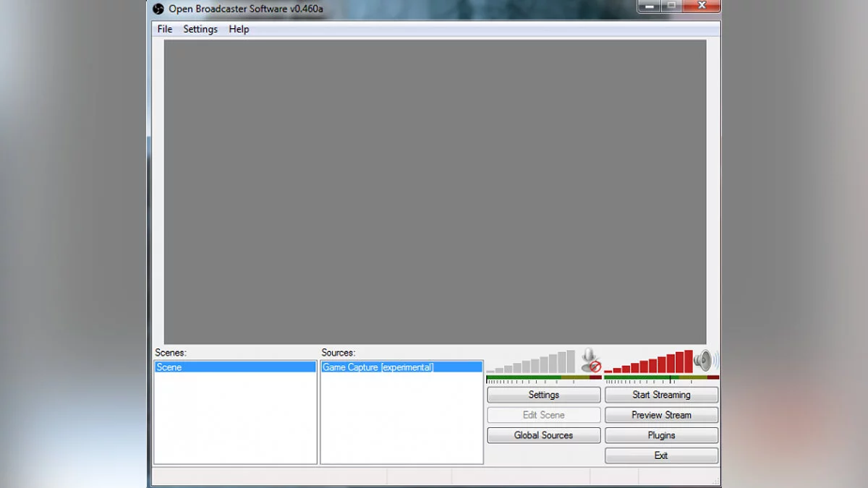This screenshot has width=868, height=488.
Task: Open Global Sources
Action: 543,435
